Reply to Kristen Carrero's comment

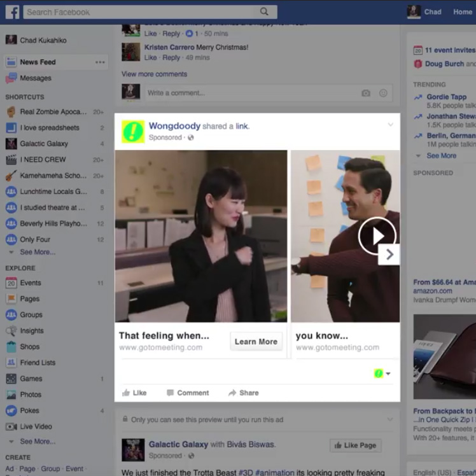[171, 58]
